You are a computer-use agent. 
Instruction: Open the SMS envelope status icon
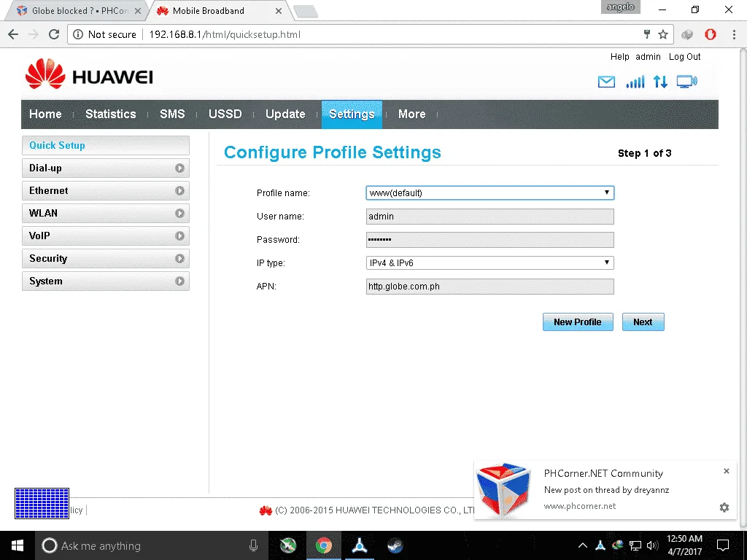606,82
